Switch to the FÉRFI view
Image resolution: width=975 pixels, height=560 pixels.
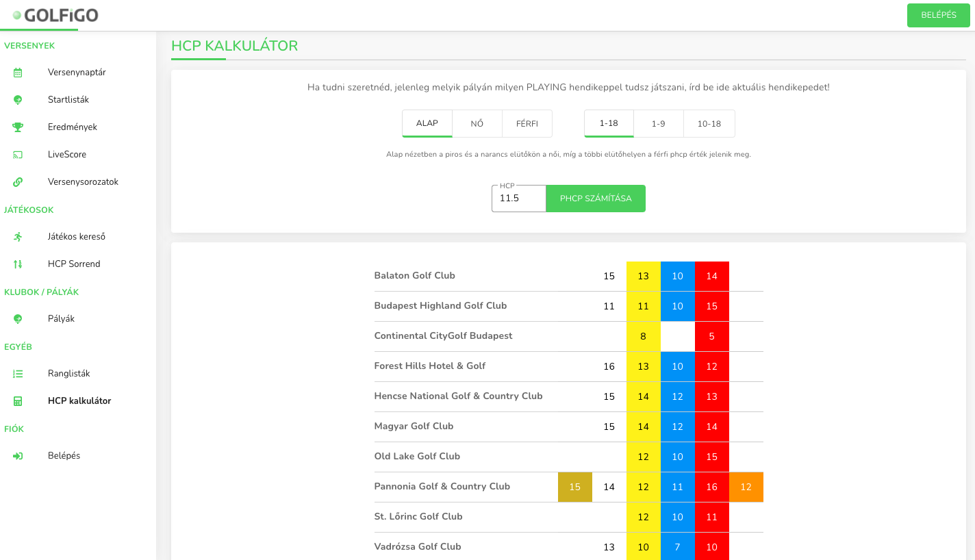tap(527, 124)
